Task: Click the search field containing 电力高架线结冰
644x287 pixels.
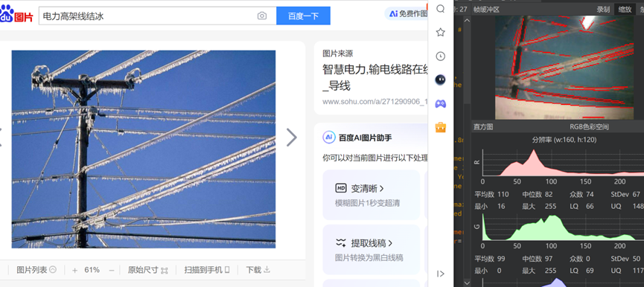Action: (158, 16)
